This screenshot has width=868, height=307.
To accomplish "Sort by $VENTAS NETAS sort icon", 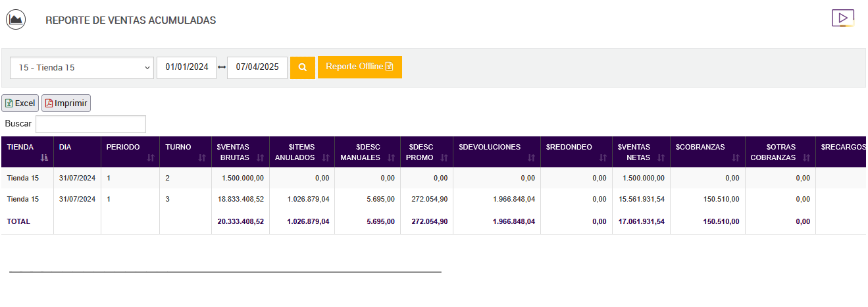I will tap(660, 157).
